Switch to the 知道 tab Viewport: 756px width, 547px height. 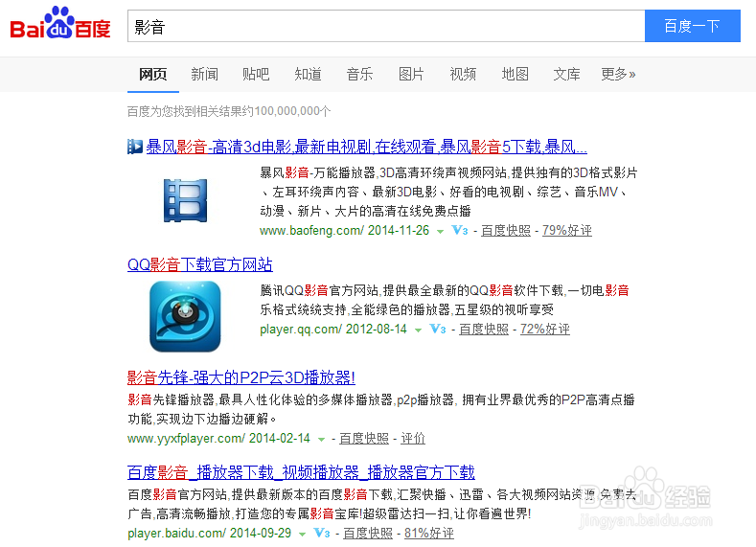[308, 74]
